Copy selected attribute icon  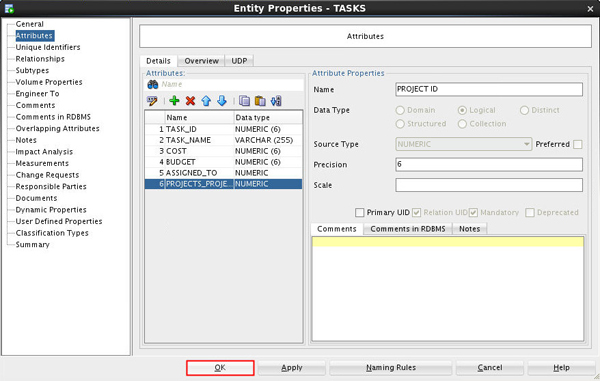[x=245, y=101]
